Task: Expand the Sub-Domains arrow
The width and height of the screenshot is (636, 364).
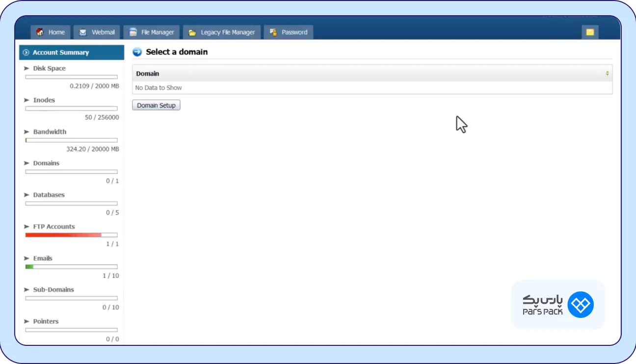Action: 26,290
